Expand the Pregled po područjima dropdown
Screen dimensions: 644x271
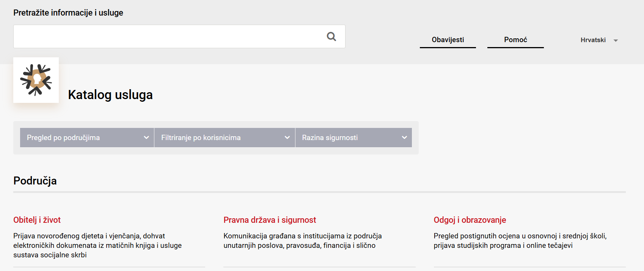tap(87, 137)
